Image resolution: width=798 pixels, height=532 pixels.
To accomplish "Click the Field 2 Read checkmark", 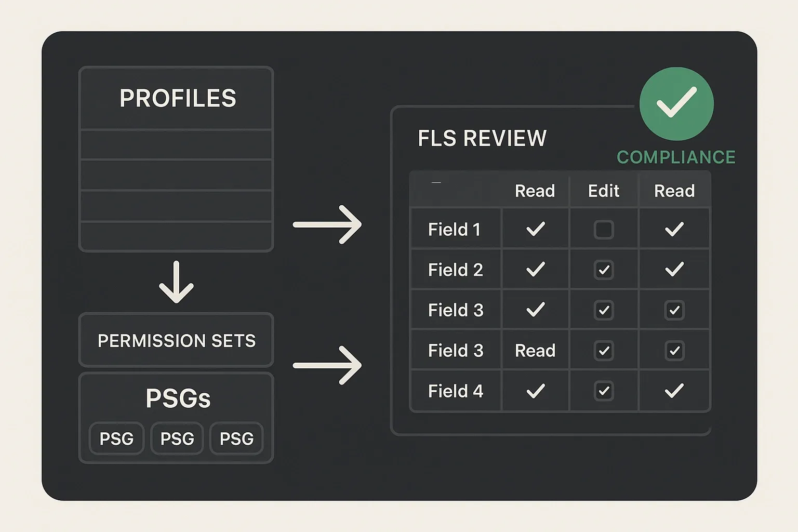I will coord(535,269).
